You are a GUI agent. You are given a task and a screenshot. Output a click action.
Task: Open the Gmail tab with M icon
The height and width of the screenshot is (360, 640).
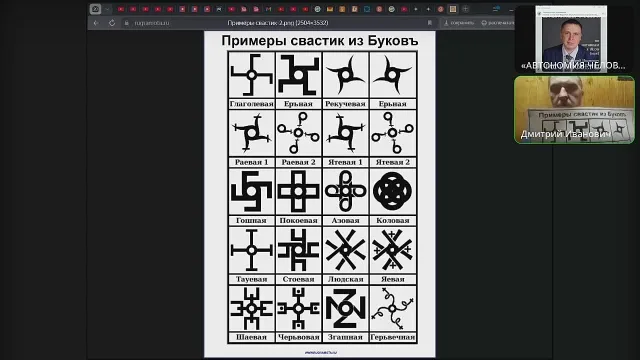268,9
